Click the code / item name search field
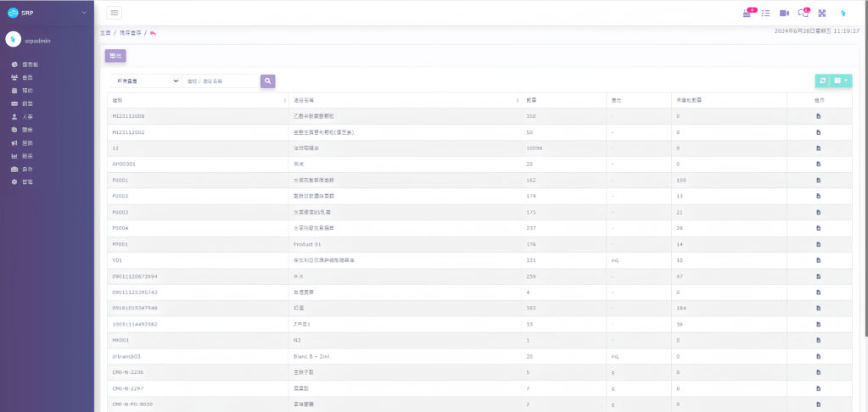 click(x=221, y=81)
